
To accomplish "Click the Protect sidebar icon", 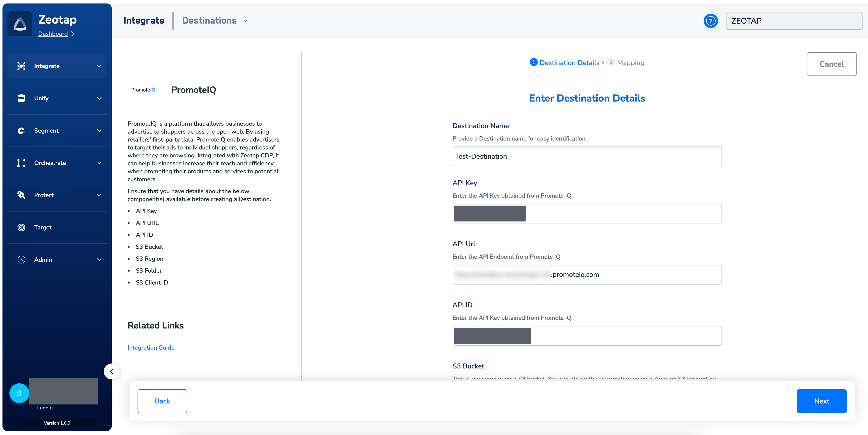I will tap(21, 195).
